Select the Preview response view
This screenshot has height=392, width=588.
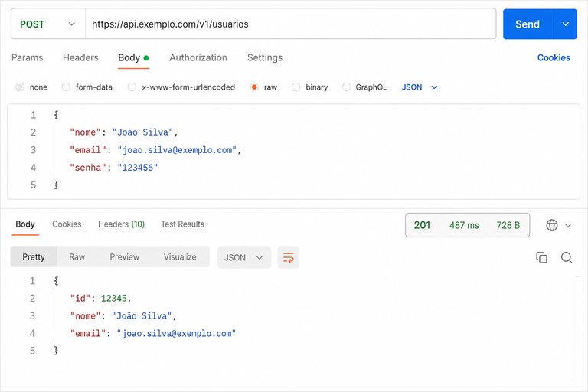click(x=125, y=256)
